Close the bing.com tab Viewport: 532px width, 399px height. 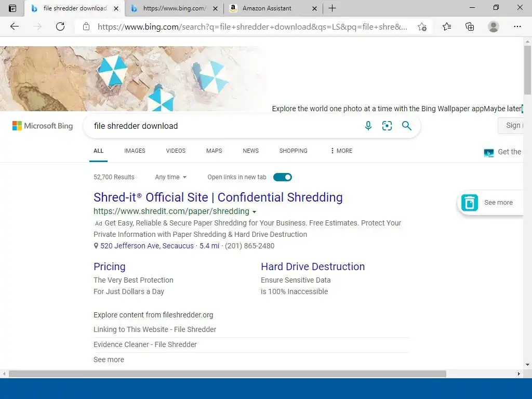(x=215, y=8)
